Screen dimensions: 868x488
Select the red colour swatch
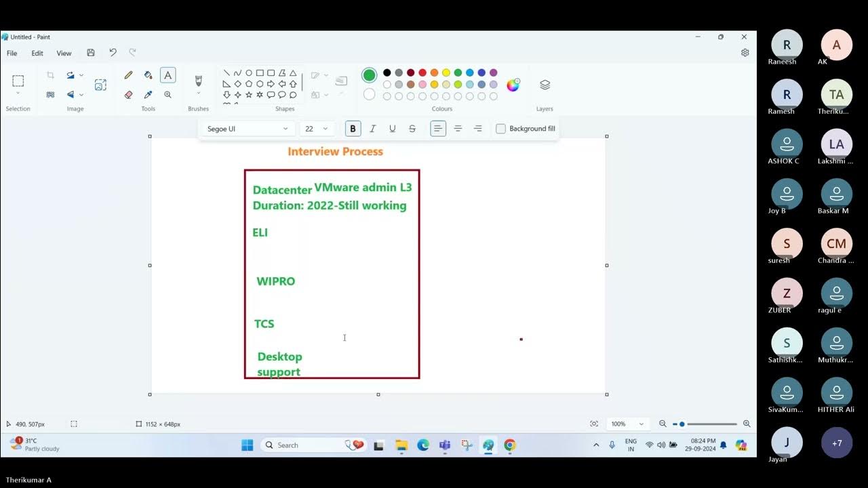click(x=422, y=73)
